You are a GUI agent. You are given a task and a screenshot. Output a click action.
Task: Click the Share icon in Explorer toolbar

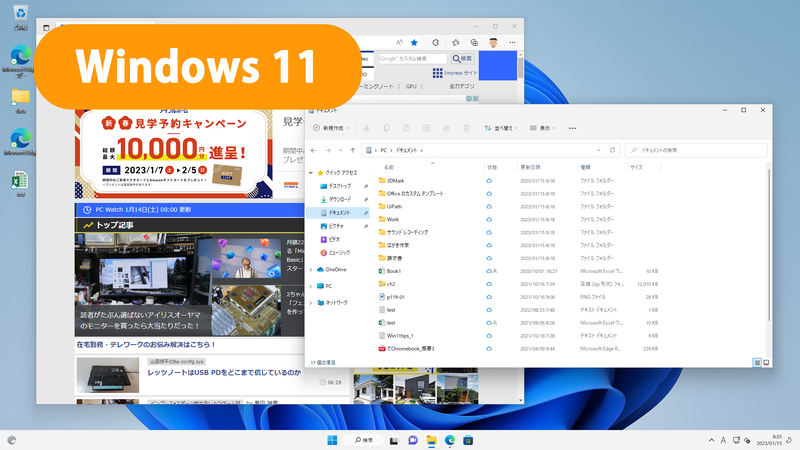click(446, 128)
